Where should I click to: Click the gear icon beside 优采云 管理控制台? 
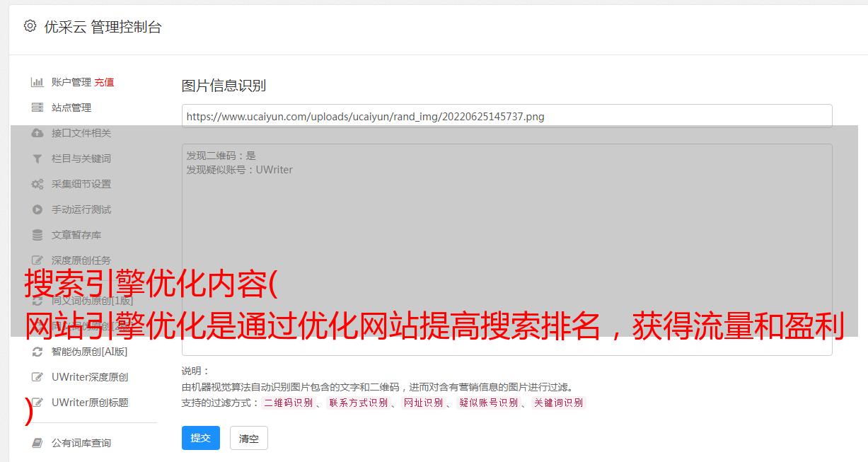[30, 26]
